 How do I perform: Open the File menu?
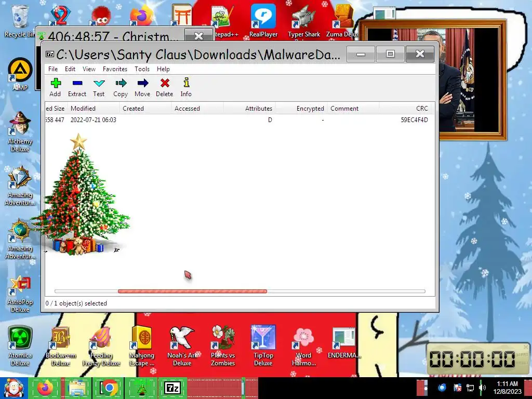pos(53,69)
